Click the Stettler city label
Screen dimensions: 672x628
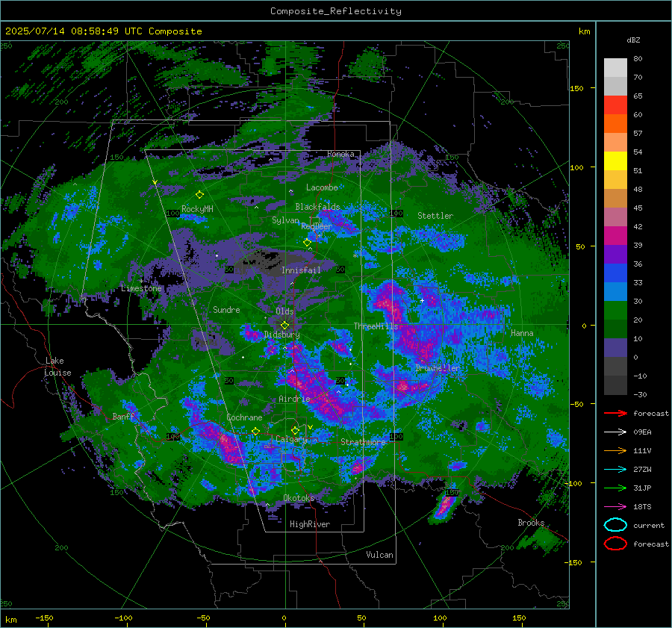coord(435,216)
